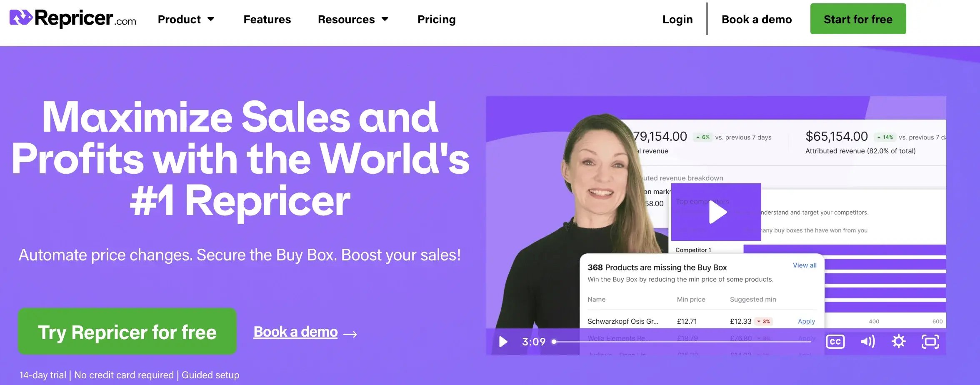Open the Features page

pos(267,20)
